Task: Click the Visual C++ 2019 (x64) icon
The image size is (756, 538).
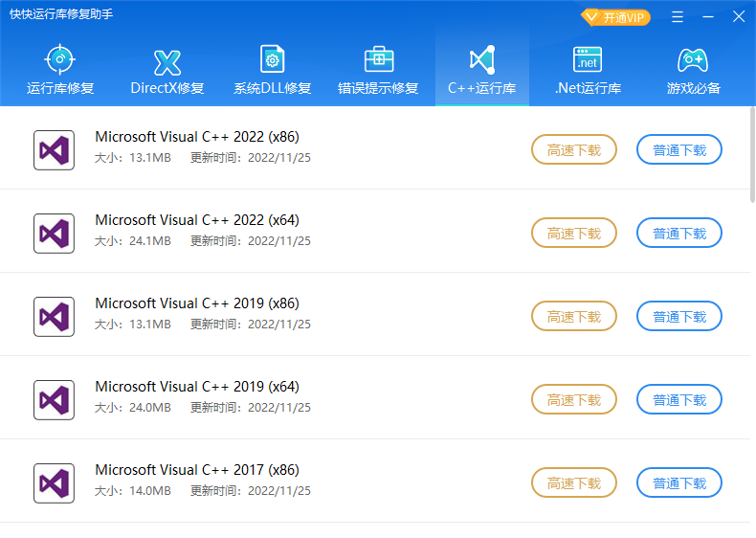Action: click(54, 400)
